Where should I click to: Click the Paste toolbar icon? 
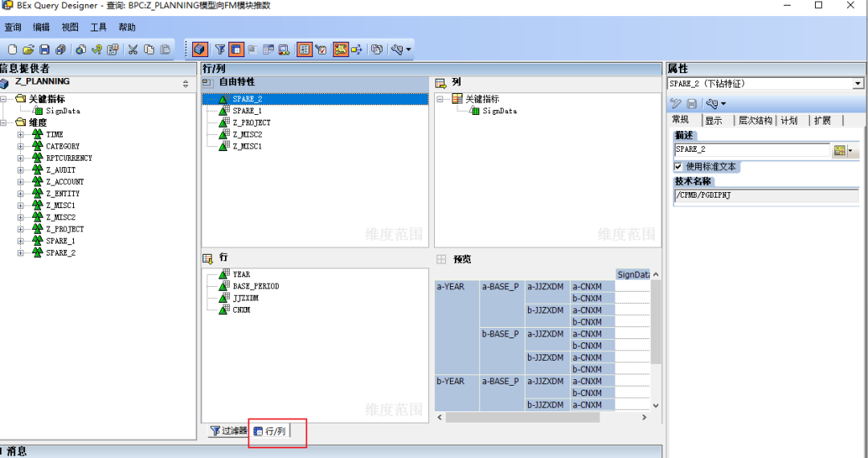[165, 50]
